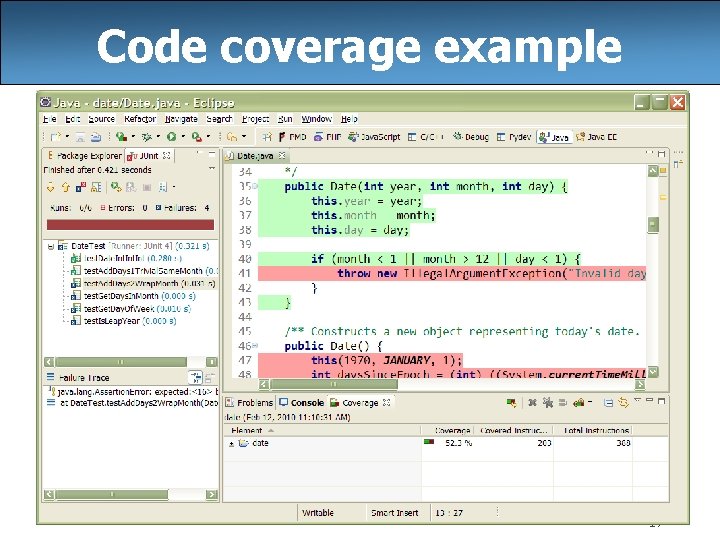The height and width of the screenshot is (540, 720).
Task: Open the Coverage launch dropdown arrow
Action: pyautogui.click(x=133, y=136)
